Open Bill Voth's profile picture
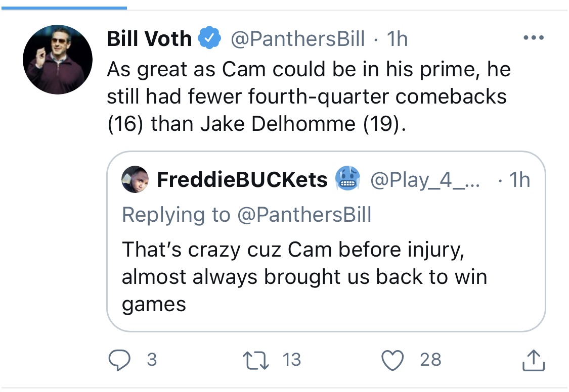569x392 pixels. 58,59
